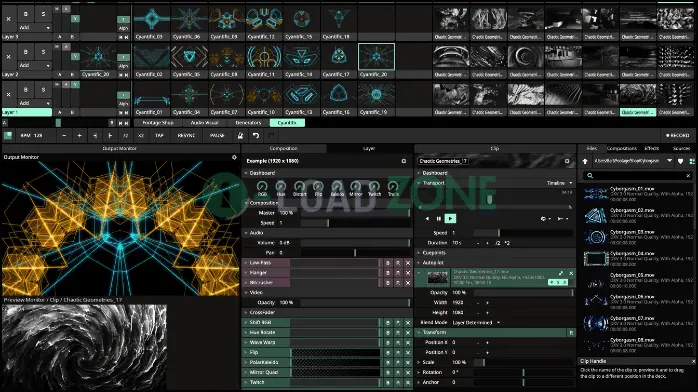Open the Effects tab in browser panel
This screenshot has width=698, height=392.
tap(652, 148)
